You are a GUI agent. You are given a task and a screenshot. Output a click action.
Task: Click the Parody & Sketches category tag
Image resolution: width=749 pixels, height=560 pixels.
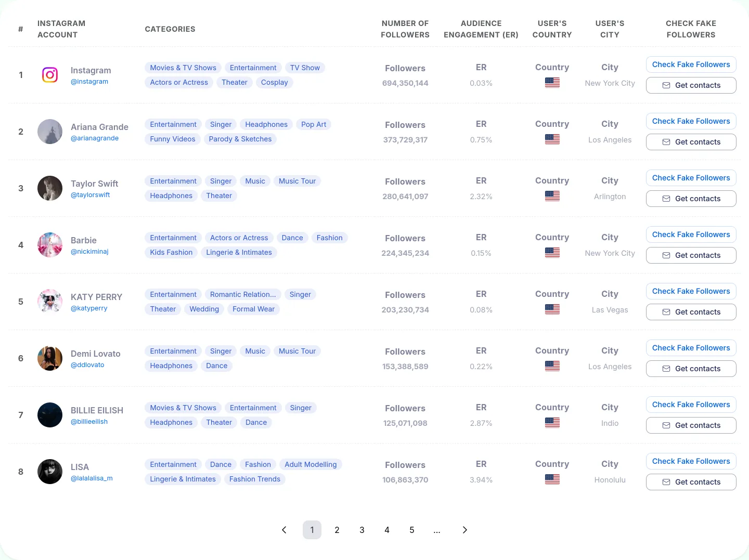[x=240, y=139]
